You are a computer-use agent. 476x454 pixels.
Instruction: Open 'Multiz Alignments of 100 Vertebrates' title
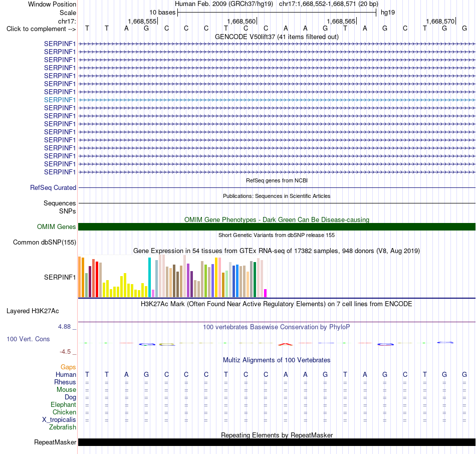pyautogui.click(x=277, y=360)
